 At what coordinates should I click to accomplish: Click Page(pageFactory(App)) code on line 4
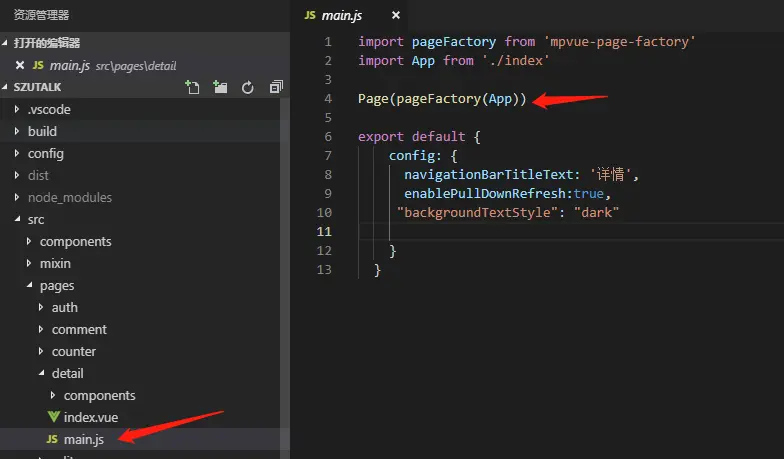(x=442, y=99)
